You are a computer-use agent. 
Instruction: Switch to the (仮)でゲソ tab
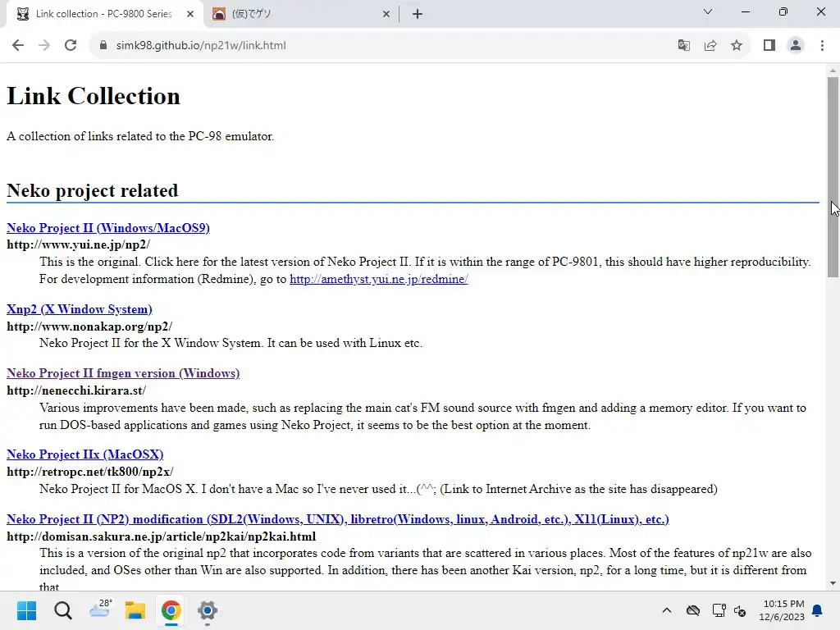click(300, 14)
